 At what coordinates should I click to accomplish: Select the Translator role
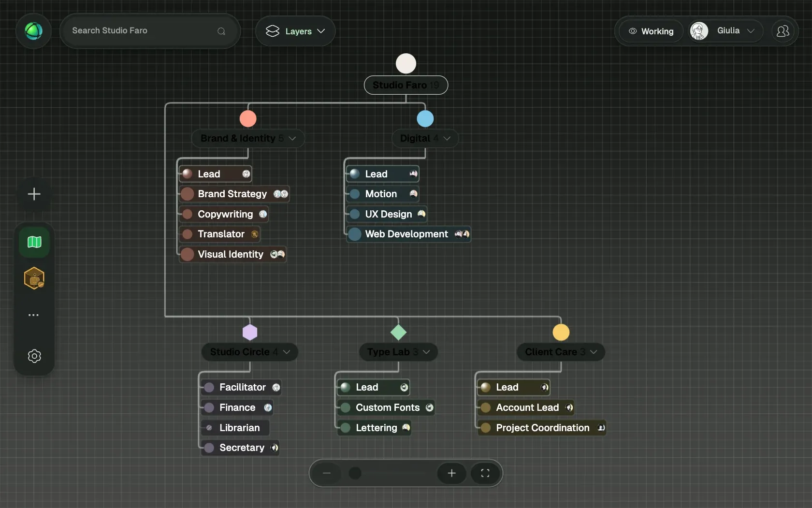[x=220, y=234]
